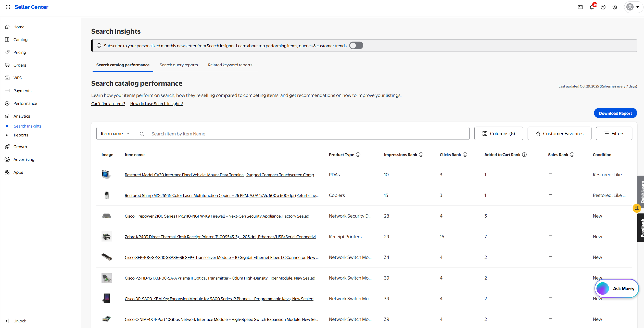644x328 pixels.
Task: Click the Download Report button
Action: tap(615, 113)
